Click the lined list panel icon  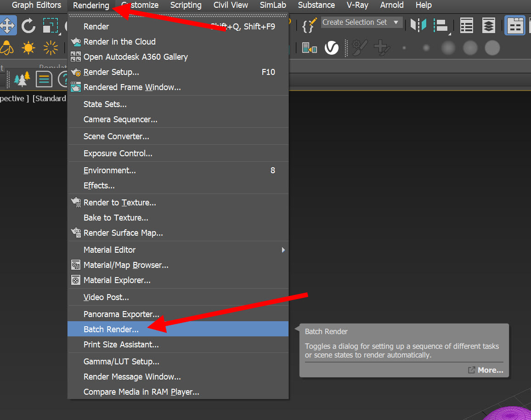click(44, 79)
